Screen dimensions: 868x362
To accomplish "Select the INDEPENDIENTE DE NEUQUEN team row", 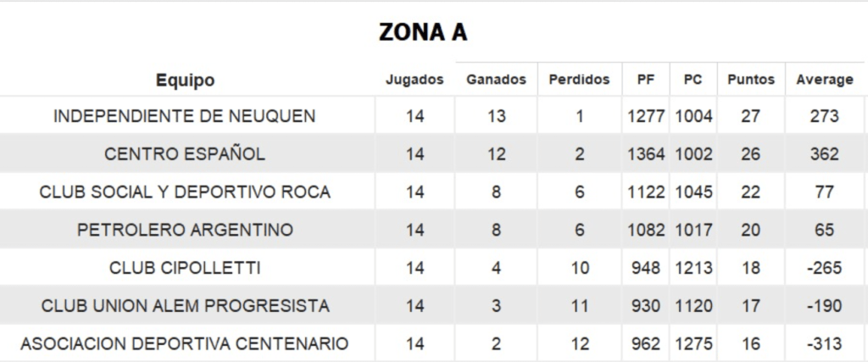I will (431, 116).
